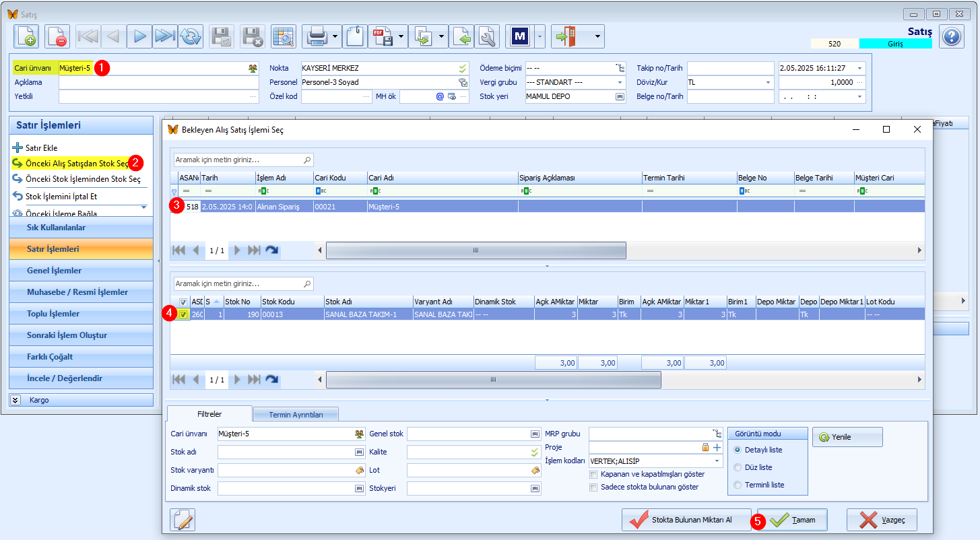980x540 pixels.
Task: Click the barcode icon in Stok adı field
Action: [x=360, y=452]
